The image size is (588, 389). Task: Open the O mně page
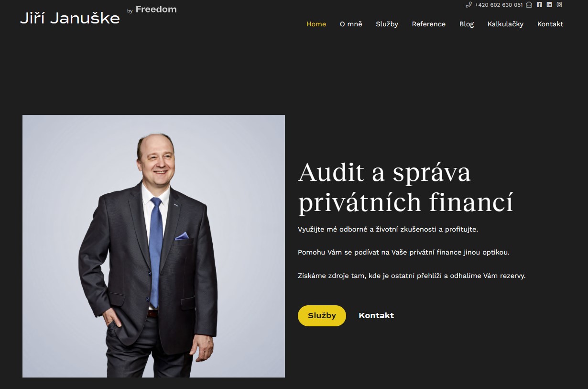tap(351, 24)
